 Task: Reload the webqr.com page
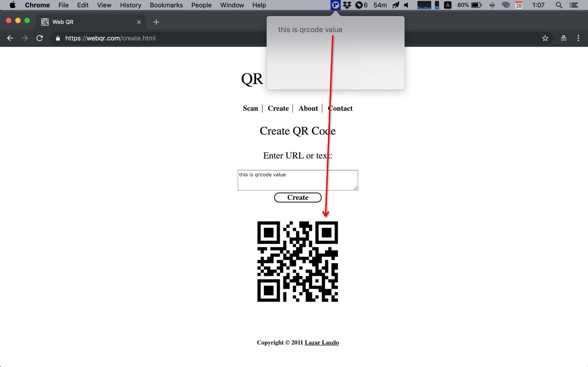pyautogui.click(x=40, y=38)
